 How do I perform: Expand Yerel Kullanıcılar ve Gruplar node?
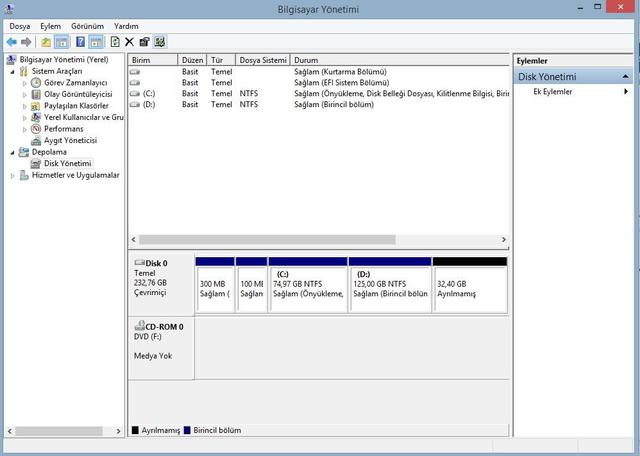(x=24, y=118)
